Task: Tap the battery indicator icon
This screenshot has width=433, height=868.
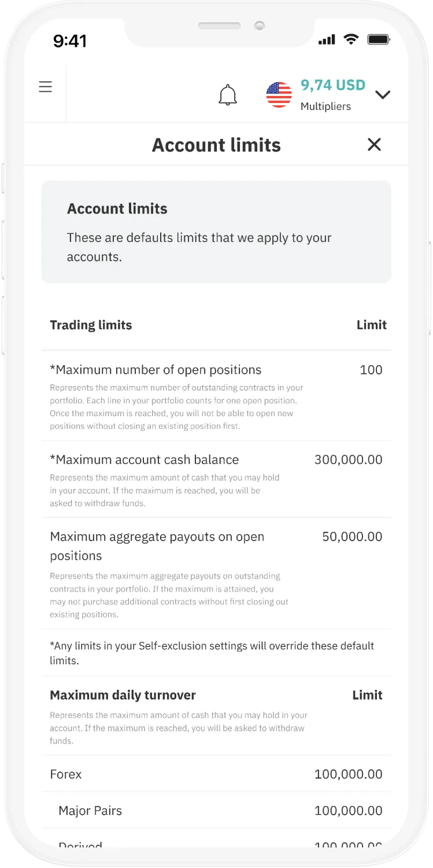Action: tap(380, 39)
